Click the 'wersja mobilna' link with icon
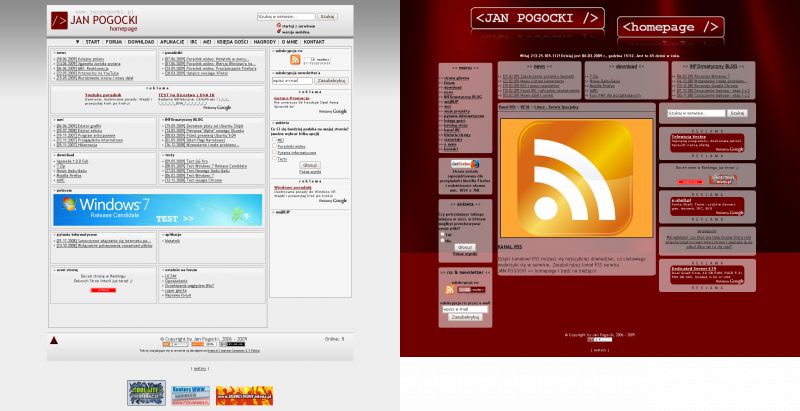 click(x=293, y=32)
